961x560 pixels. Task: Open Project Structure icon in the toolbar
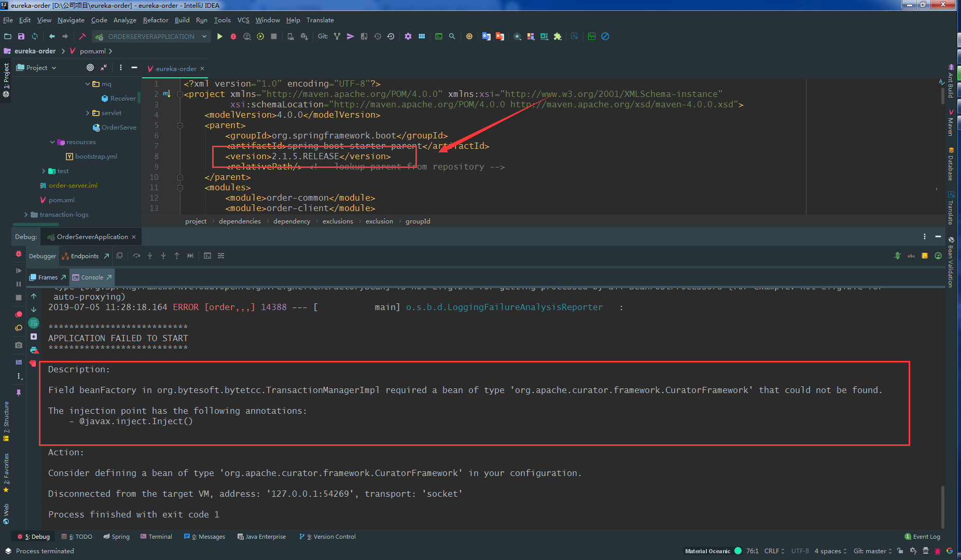pos(422,36)
